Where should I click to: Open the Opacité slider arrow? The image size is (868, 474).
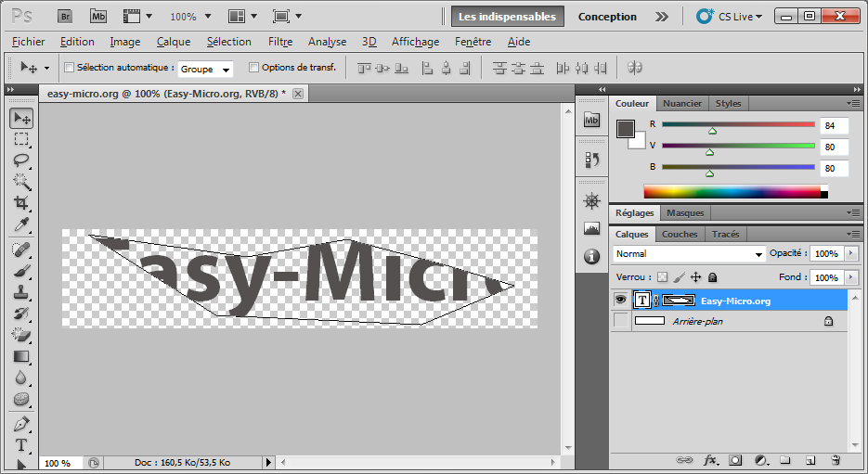[x=851, y=253]
